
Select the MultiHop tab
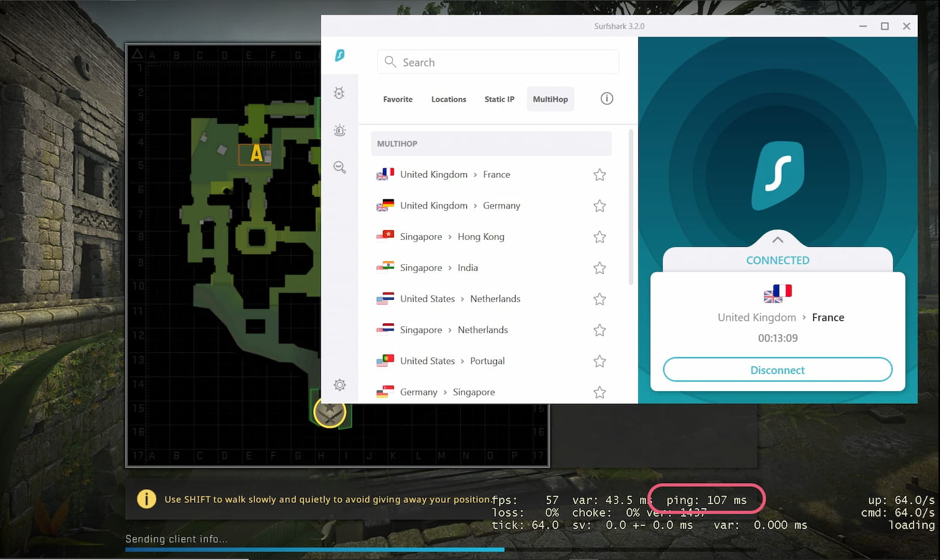550,99
